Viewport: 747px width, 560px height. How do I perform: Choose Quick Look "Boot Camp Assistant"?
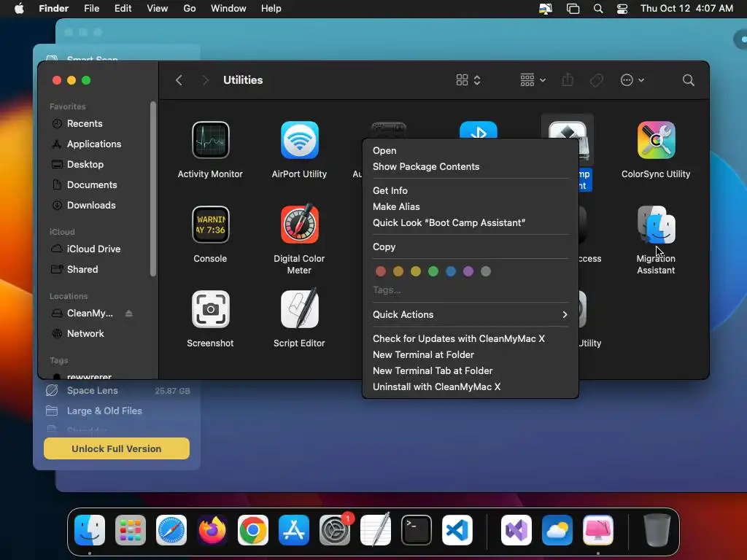tap(471, 223)
